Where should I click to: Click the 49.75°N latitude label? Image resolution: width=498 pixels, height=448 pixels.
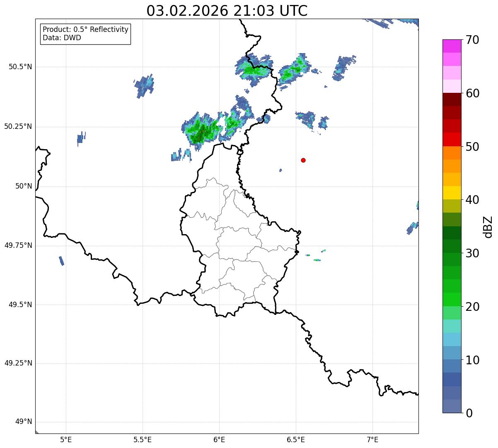pyautogui.click(x=18, y=245)
